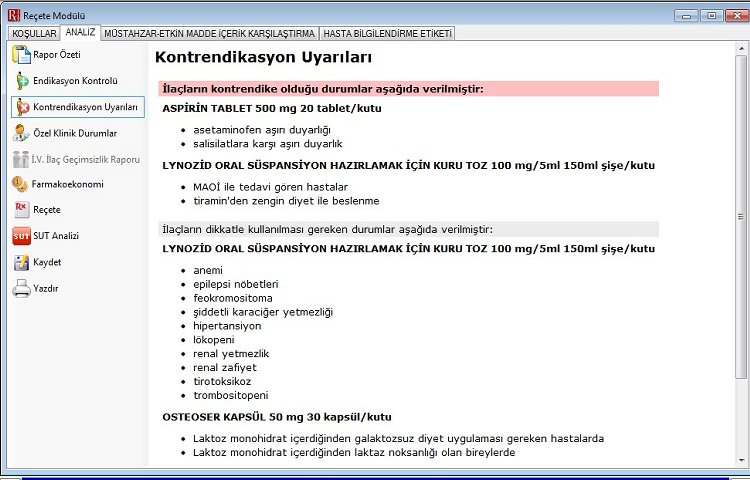Viewport: 750px width, 480px height.
Task: Click 'renal zafiyet' list item
Action: click(225, 368)
